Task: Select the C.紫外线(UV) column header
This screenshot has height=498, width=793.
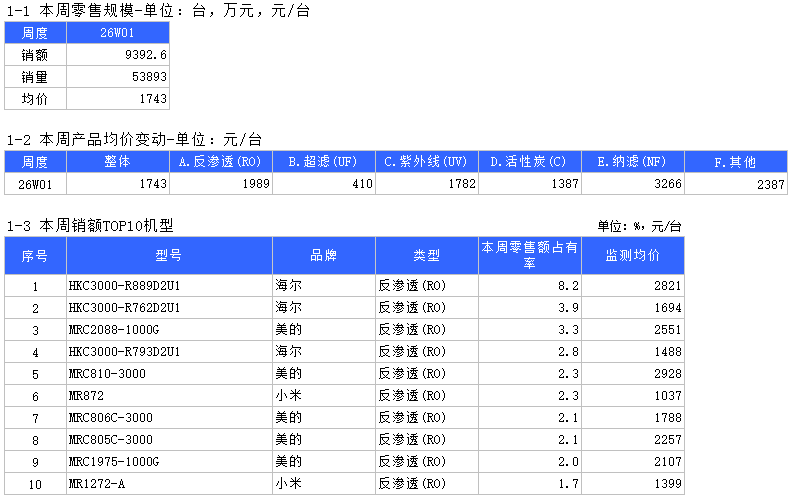Action: point(426,162)
